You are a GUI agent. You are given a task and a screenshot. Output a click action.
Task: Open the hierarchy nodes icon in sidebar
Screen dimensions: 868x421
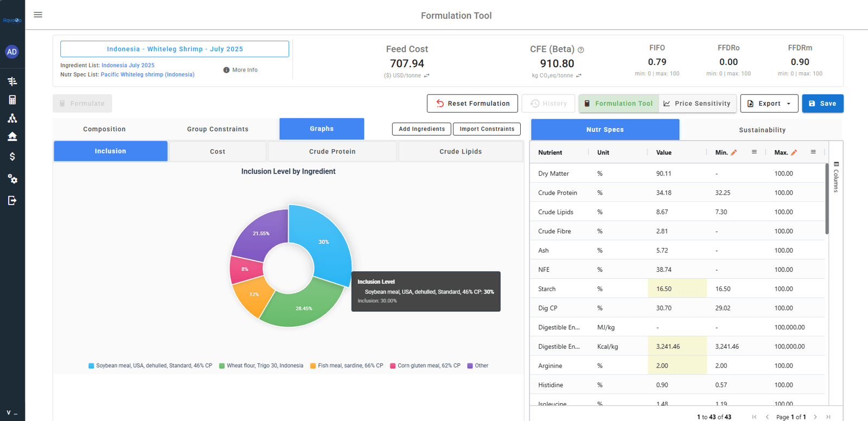coord(12,118)
